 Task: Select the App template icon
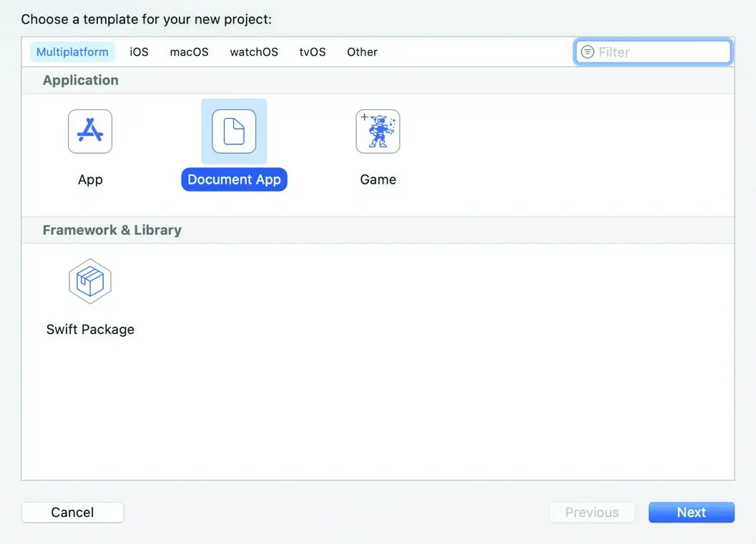[x=90, y=131]
